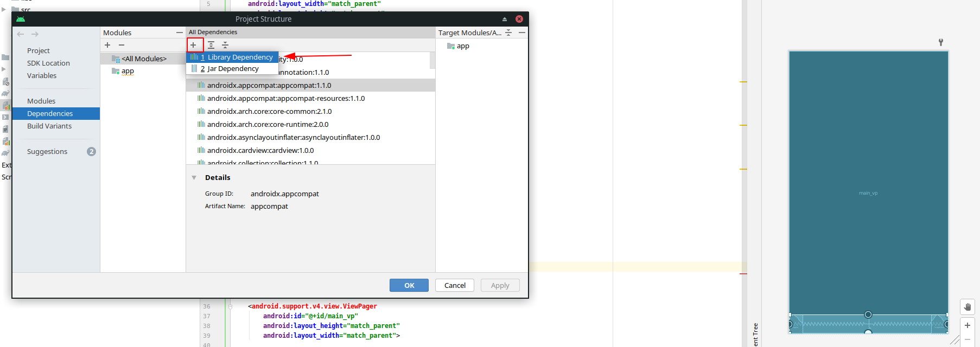Click the Add Dependency plus icon
The image size is (980, 347).
coord(193,45)
